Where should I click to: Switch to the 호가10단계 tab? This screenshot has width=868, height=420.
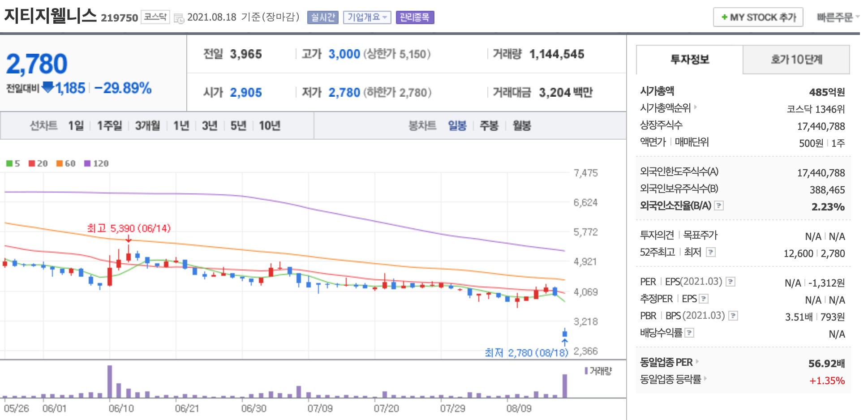796,60
